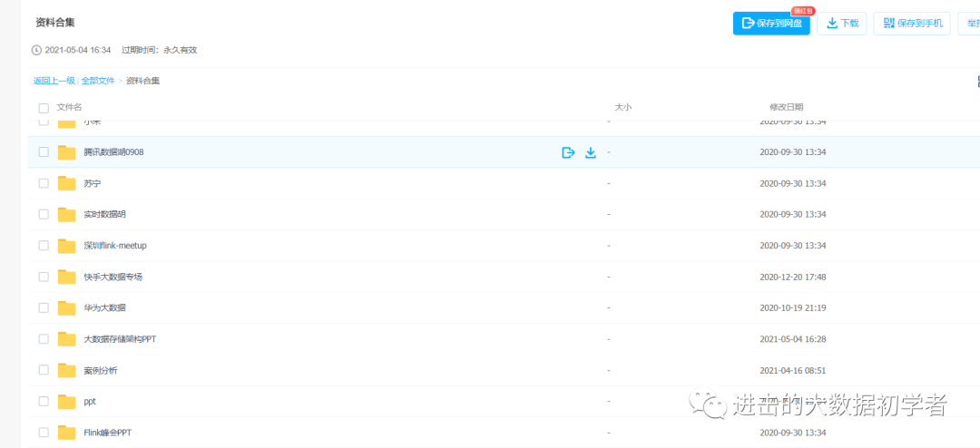Click the save-to-netdisk icon on 腾讯数据湖0908 row
980x448 pixels.
click(x=567, y=152)
